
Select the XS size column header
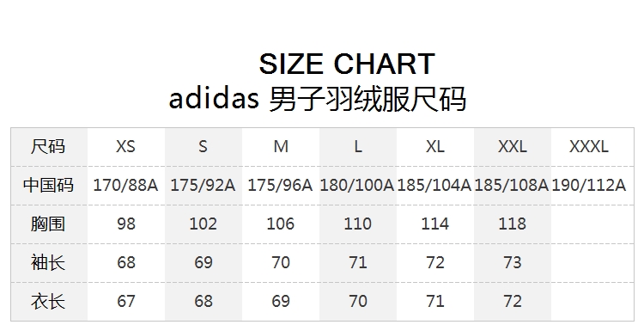125,146
